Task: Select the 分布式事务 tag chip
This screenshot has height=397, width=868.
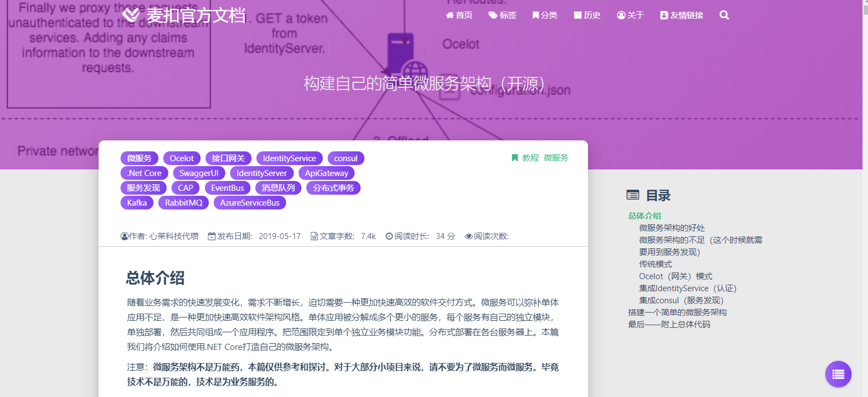Action: [334, 188]
